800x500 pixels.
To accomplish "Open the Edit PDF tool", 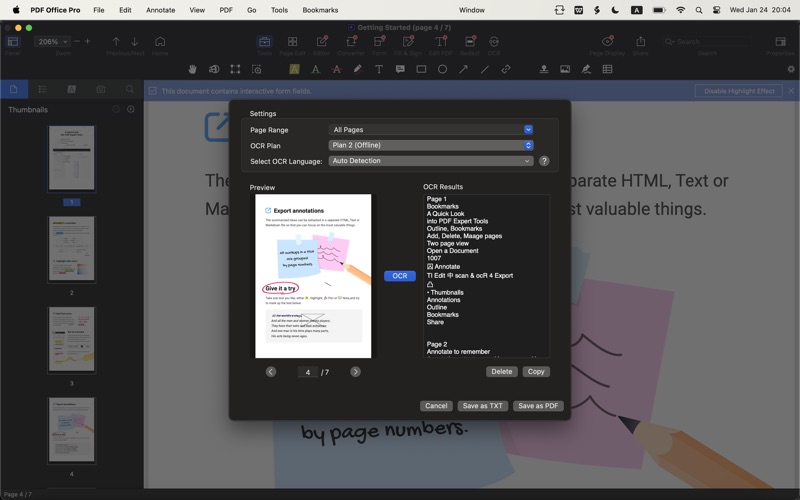I will tap(441, 42).
